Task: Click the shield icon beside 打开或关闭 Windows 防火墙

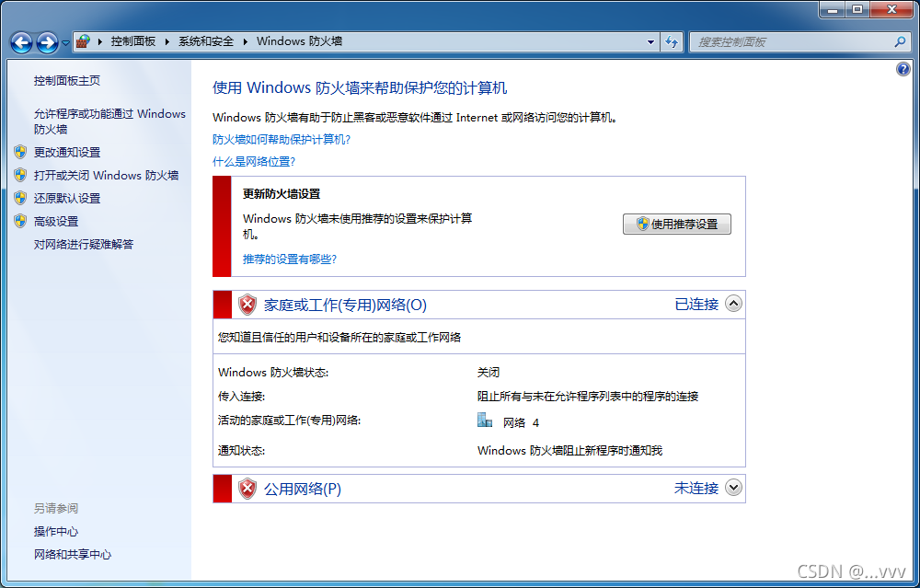Action: point(20,175)
